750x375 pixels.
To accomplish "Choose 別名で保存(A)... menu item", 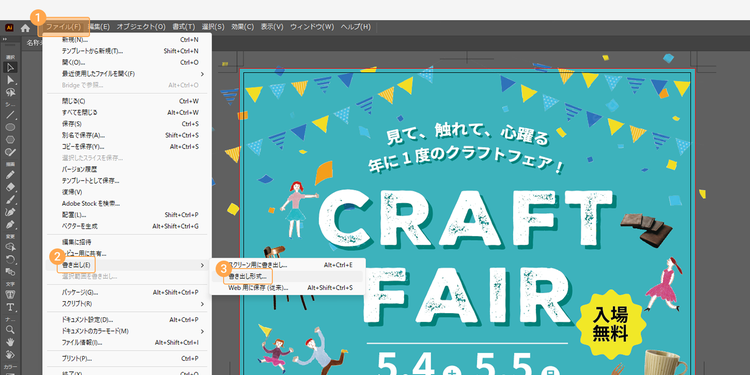I will click(127, 135).
